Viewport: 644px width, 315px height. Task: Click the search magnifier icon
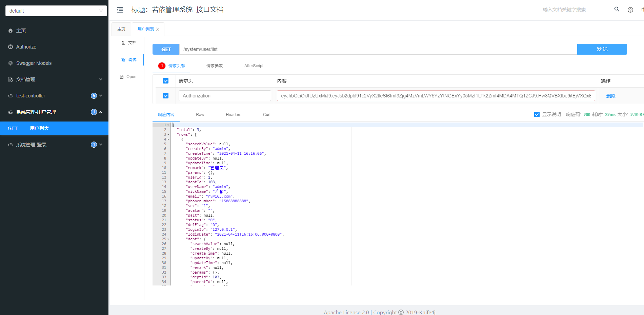[617, 9]
